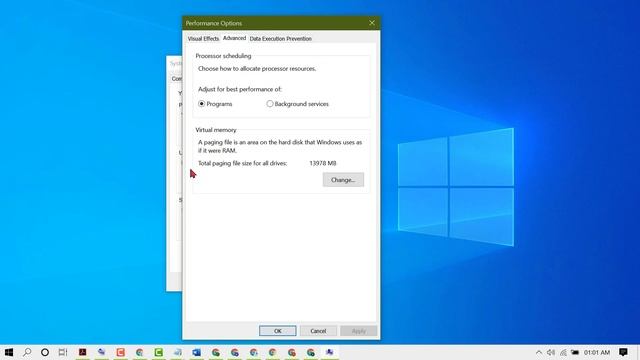Confirm with the OK button
This screenshot has height=360, width=640.
pyautogui.click(x=278, y=331)
